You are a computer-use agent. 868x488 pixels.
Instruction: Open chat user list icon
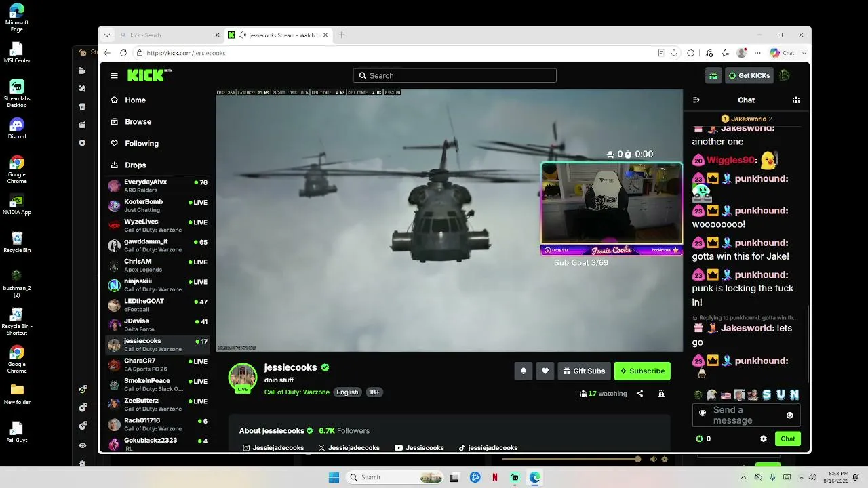click(x=796, y=100)
